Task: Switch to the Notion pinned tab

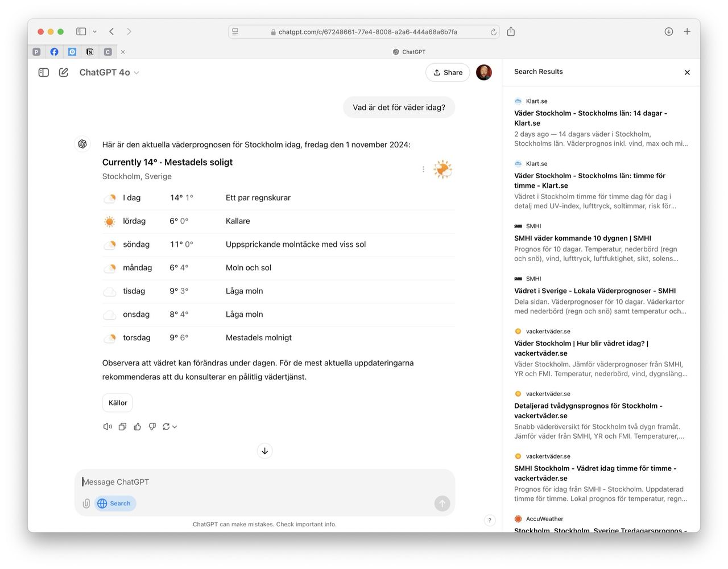Action: [x=90, y=52]
